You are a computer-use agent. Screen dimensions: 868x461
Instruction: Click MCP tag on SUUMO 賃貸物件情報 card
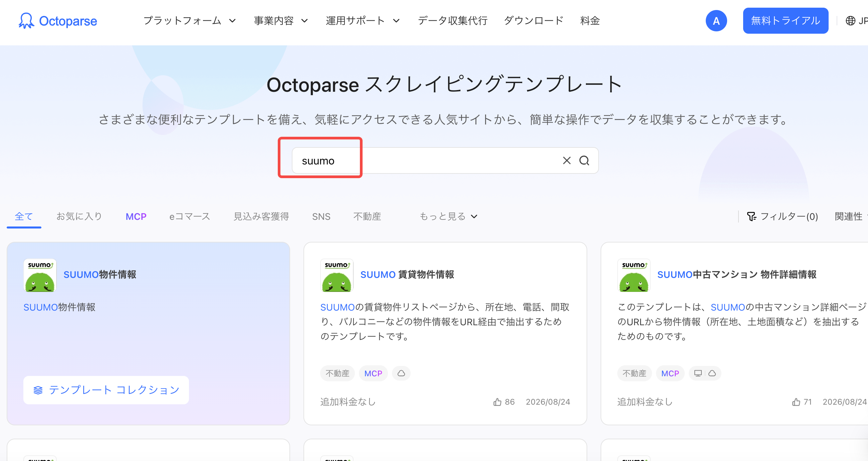click(x=373, y=374)
